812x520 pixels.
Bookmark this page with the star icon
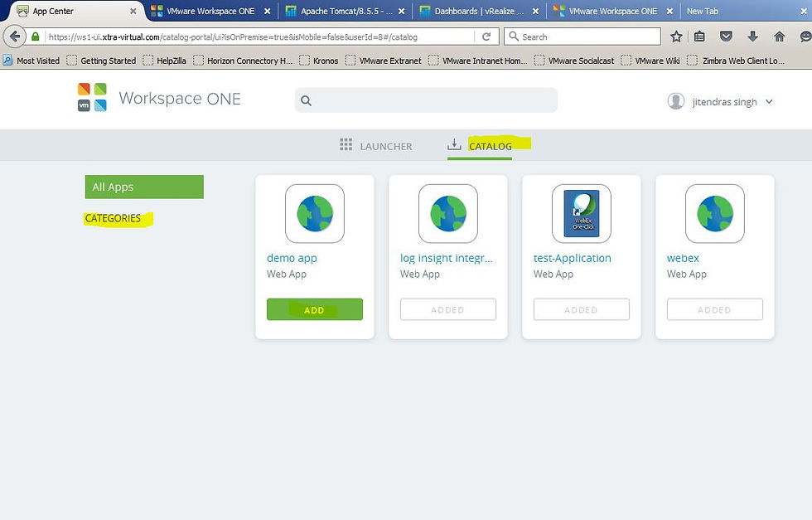(676, 36)
